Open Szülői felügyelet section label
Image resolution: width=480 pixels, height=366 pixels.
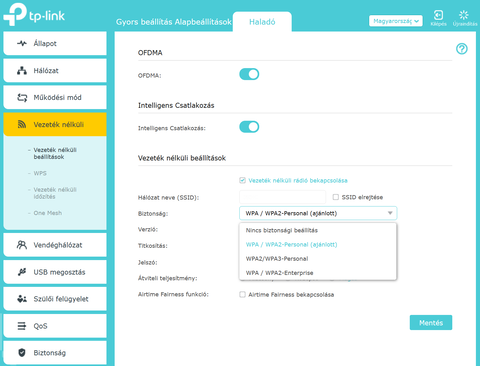[61, 299]
